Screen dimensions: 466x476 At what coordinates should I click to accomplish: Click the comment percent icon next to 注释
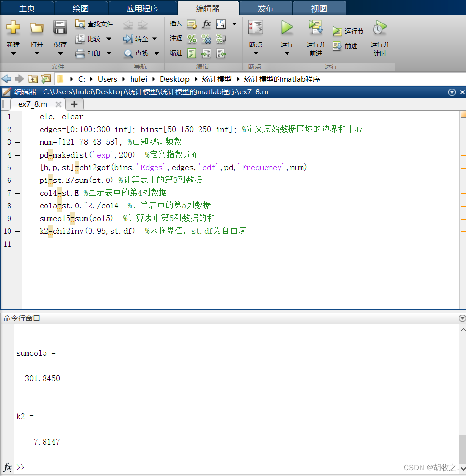pyautogui.click(x=192, y=39)
